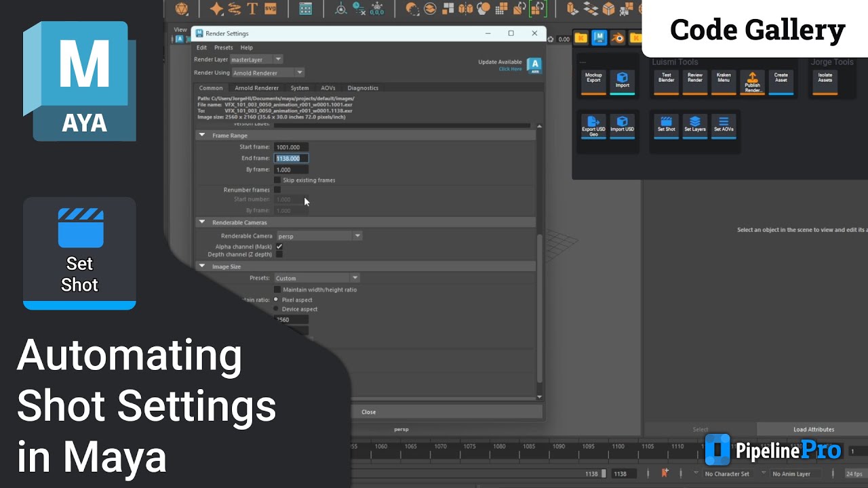Enable Skip existing frames checkbox

pyautogui.click(x=277, y=180)
